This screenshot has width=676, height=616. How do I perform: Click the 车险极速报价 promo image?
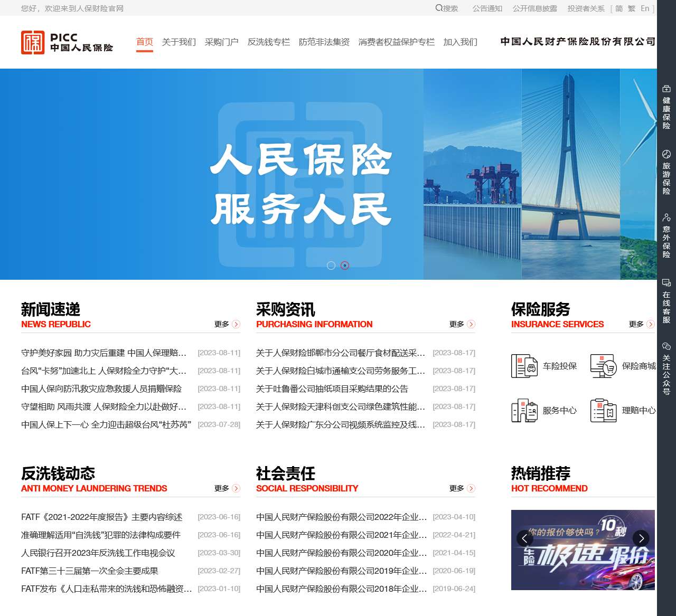[x=583, y=550]
